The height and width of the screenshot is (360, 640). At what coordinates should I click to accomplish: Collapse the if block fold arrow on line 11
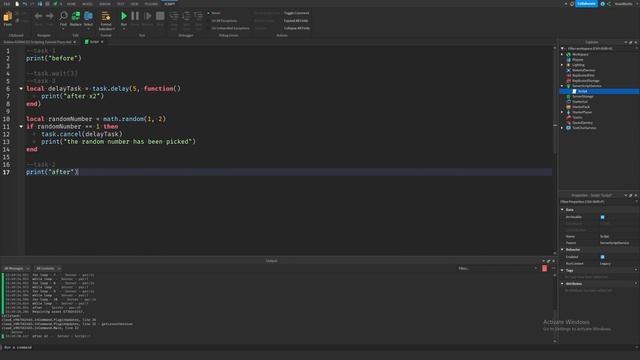(x=21, y=127)
